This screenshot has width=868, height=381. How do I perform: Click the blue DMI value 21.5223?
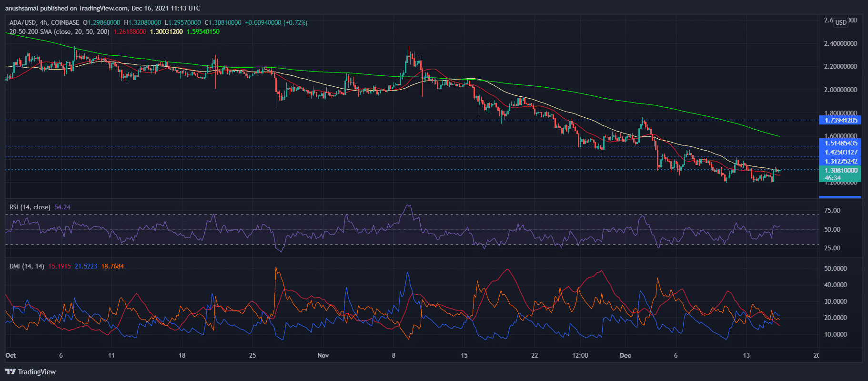pyautogui.click(x=86, y=266)
